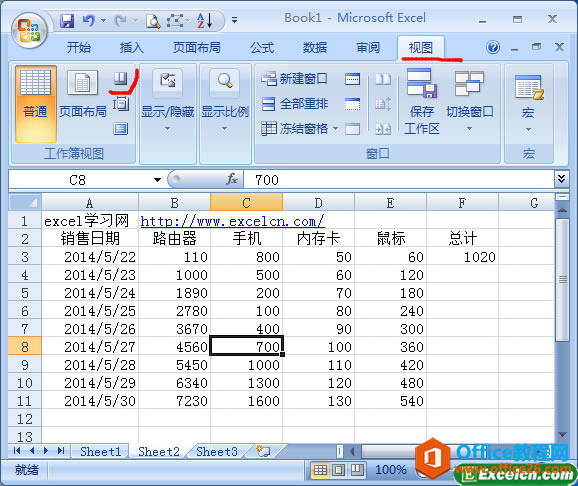The width and height of the screenshot is (578, 486).
Task: Open the 插入 Insert ribbon tab
Action: (x=131, y=48)
